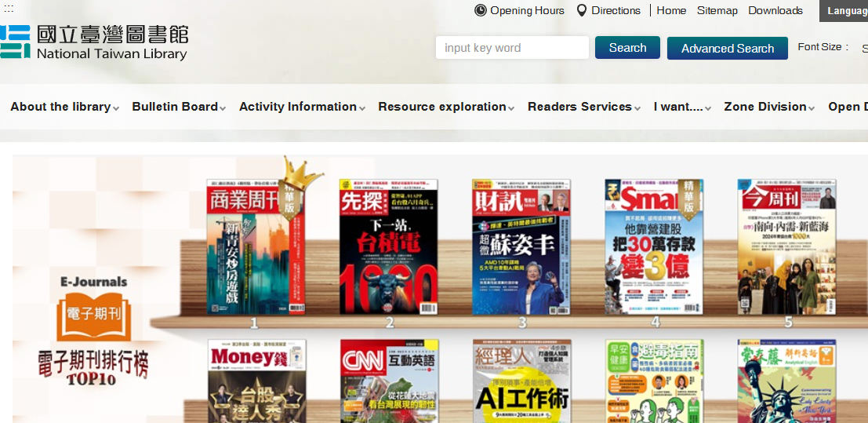
Task: Expand the Resource exploration menu
Action: click(446, 107)
